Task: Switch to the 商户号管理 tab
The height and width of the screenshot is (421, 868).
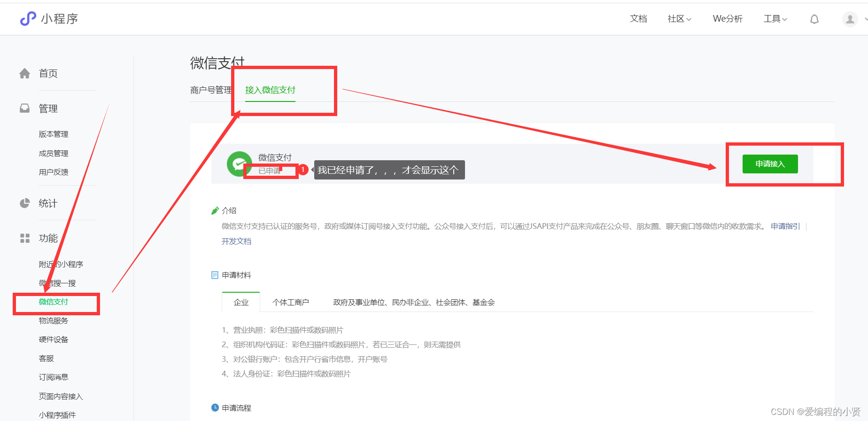Action: point(211,90)
